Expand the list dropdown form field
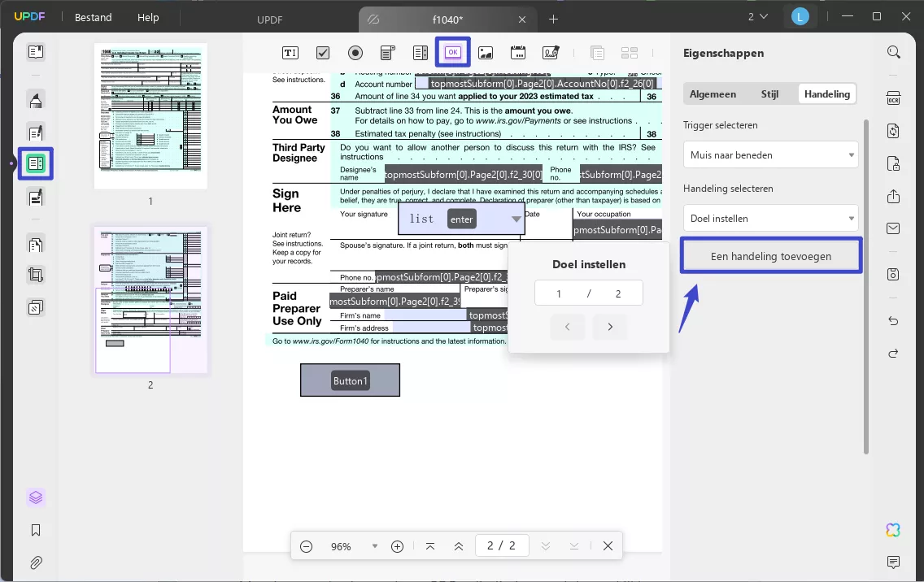924x582 pixels. 516,219
